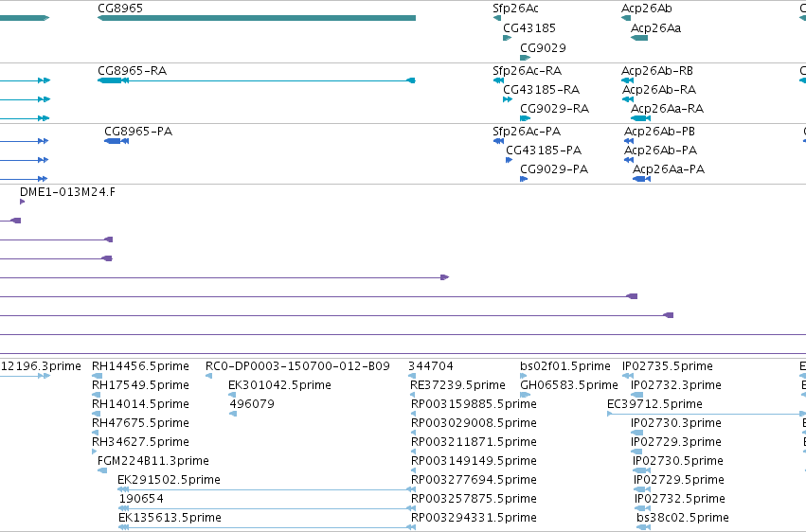Image resolution: width=806 pixels, height=532 pixels.
Task: Select the CG9029 gene label
Action: 543,47
